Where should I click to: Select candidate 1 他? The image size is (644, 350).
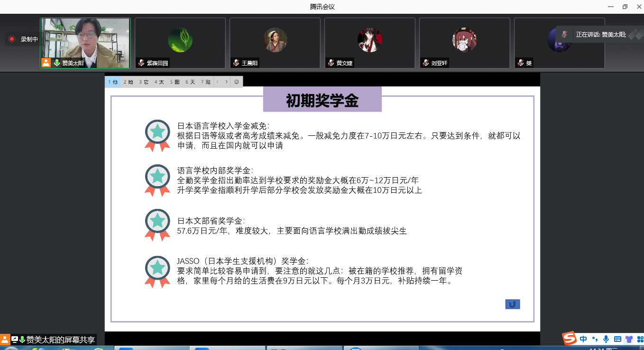(x=113, y=82)
